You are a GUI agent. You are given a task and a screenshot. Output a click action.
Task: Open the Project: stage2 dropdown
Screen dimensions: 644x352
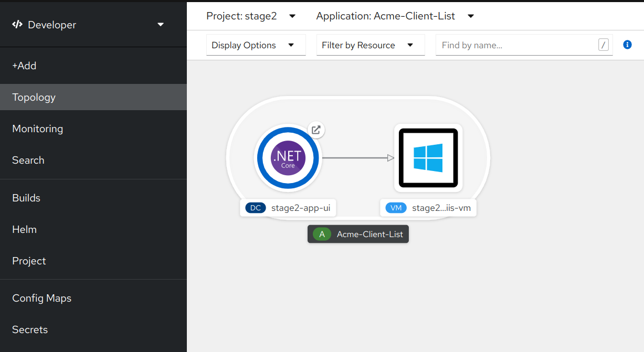tap(251, 16)
